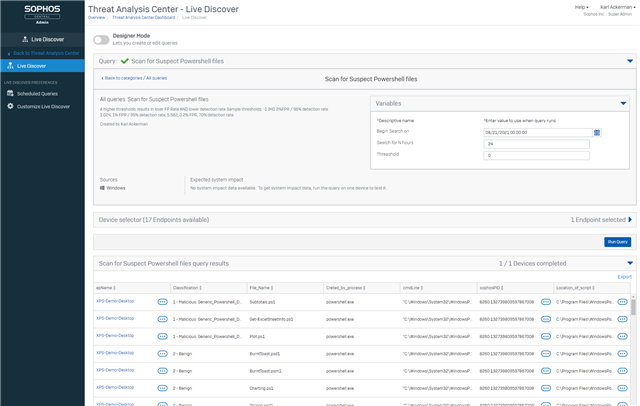Open sophosPID actions in Get-ExcelSheetInfo.ps1 row

pos(546,319)
